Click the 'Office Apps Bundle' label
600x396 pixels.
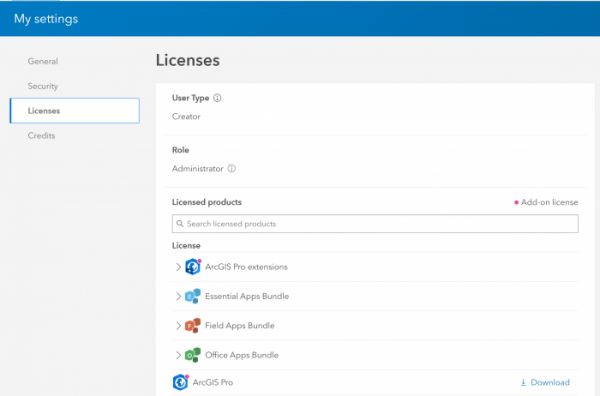(242, 355)
